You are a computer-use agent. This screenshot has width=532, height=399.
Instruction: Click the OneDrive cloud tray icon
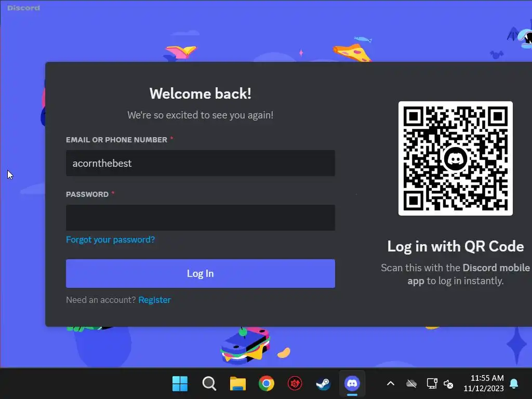[x=411, y=384]
